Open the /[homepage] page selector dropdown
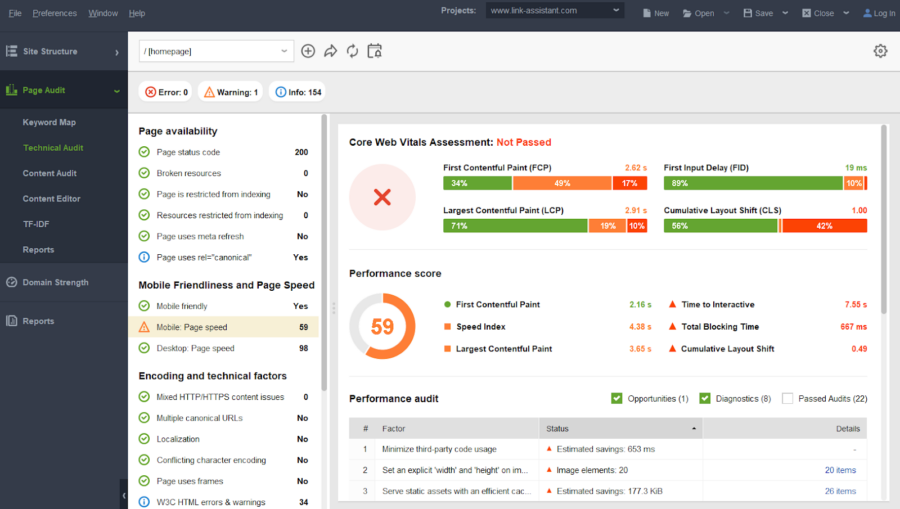The image size is (900, 509). (x=216, y=51)
